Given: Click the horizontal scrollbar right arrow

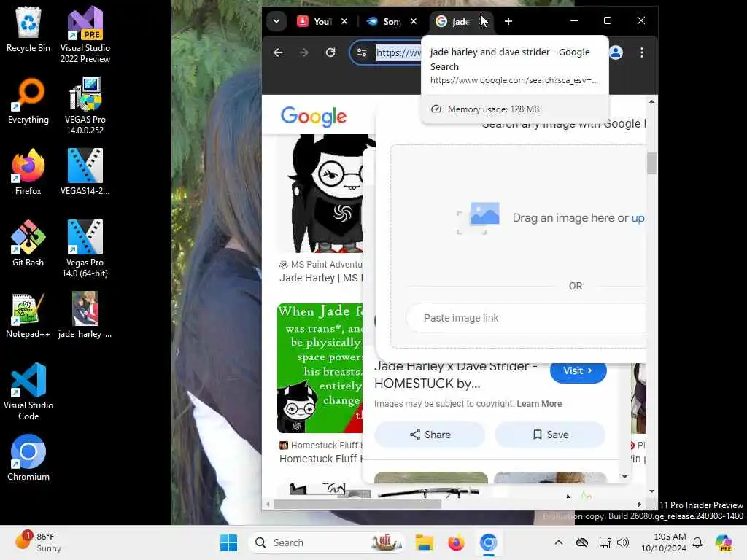Looking at the screenshot, I should pos(639,504).
